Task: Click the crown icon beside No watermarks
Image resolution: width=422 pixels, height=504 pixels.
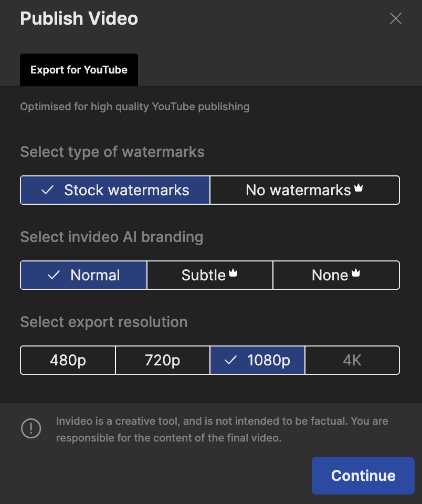Action: point(359,187)
